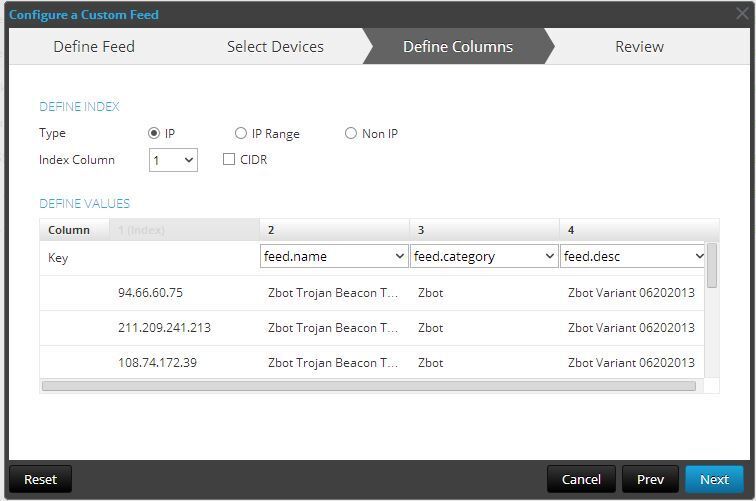Select the IP index type radio button
The height and width of the screenshot is (501, 756).
coord(154,133)
